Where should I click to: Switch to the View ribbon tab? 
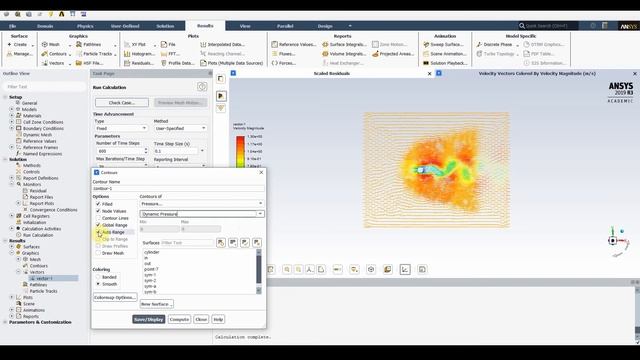click(245, 26)
